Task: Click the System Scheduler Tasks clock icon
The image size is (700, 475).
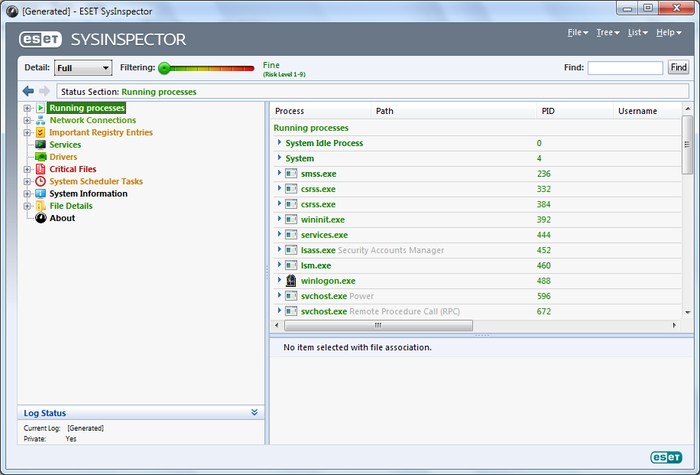Action: click(41, 181)
